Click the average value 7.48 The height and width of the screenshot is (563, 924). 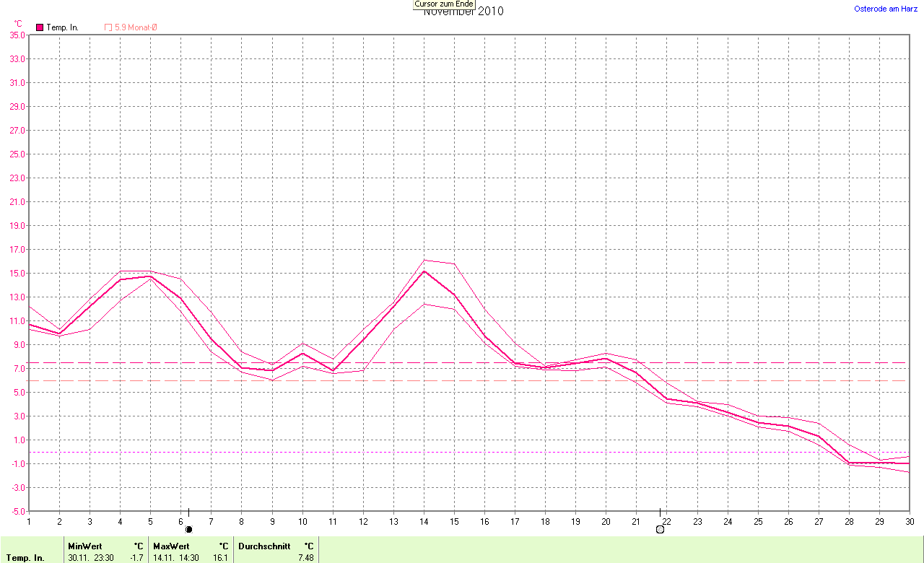click(306, 558)
